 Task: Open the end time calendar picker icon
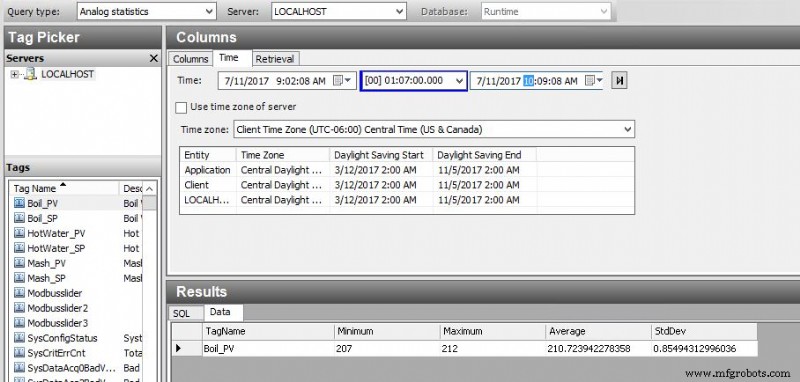pos(593,81)
